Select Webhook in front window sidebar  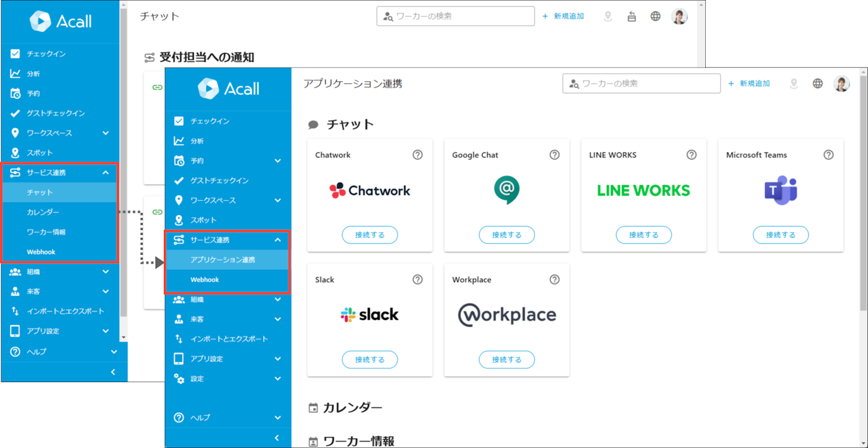[x=227, y=280]
